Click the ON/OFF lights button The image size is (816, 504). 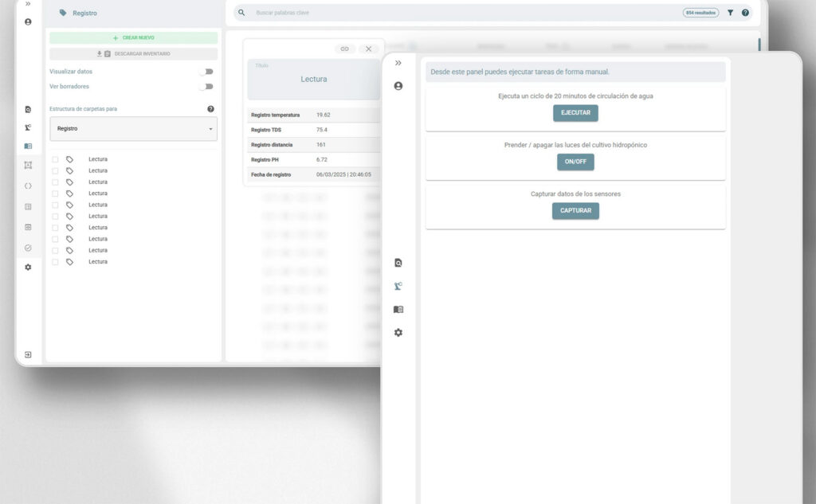click(575, 162)
